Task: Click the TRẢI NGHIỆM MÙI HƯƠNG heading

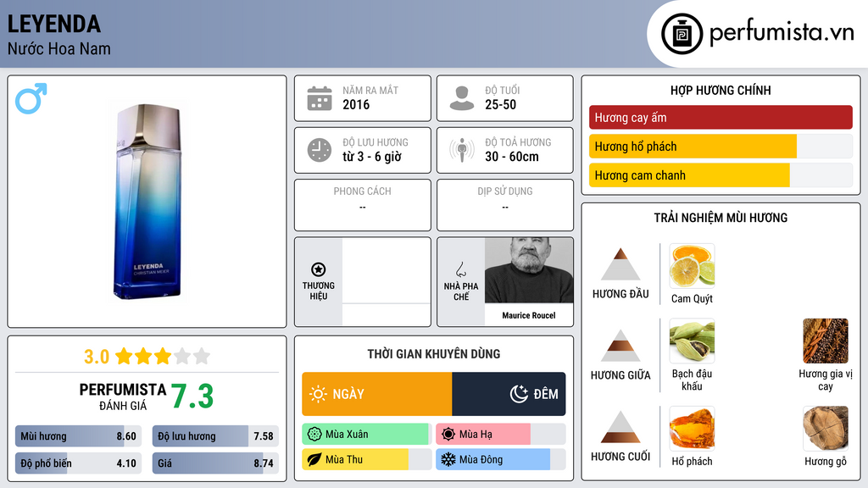Action: pyautogui.click(x=721, y=218)
